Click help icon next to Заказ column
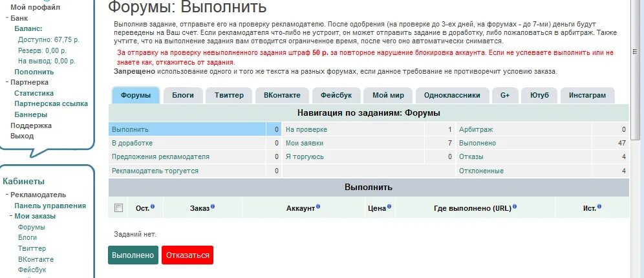 [x=213, y=206]
